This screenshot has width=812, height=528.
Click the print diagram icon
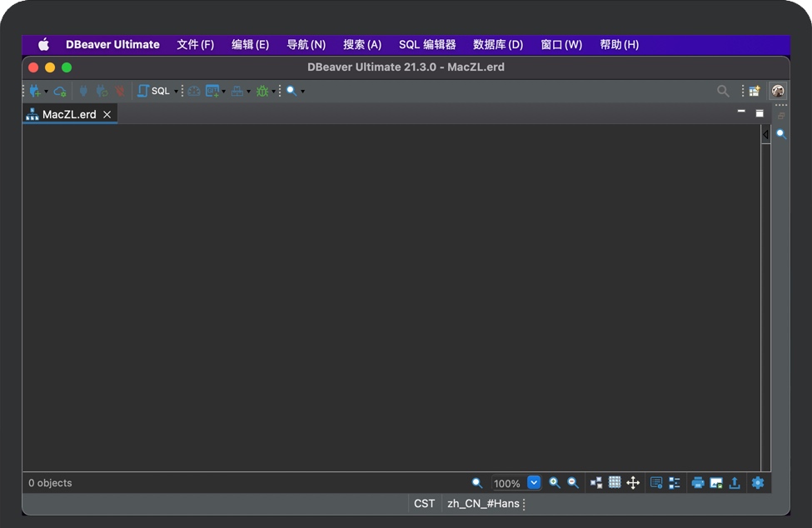tap(698, 483)
